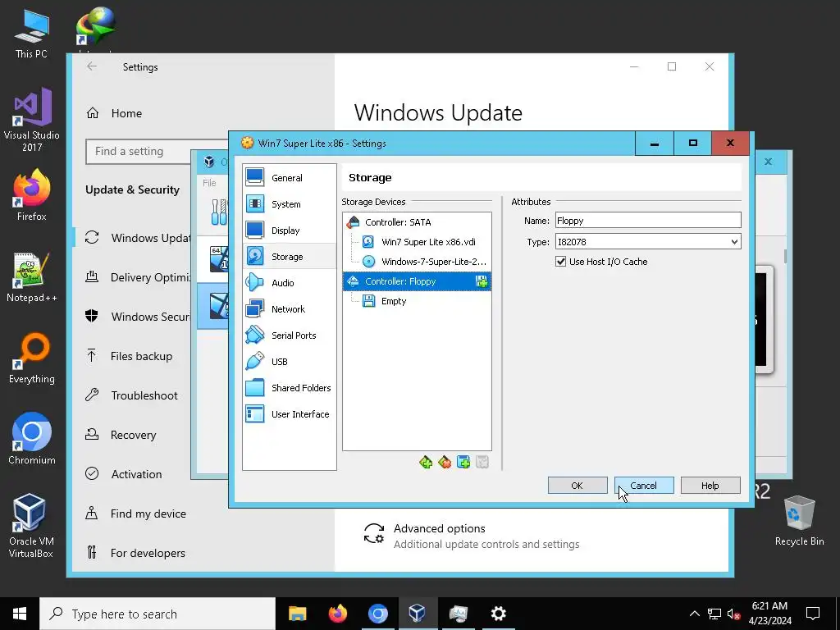Select Windows Update in Settings sidebar
This screenshot has height=630, width=840.
pos(132,238)
